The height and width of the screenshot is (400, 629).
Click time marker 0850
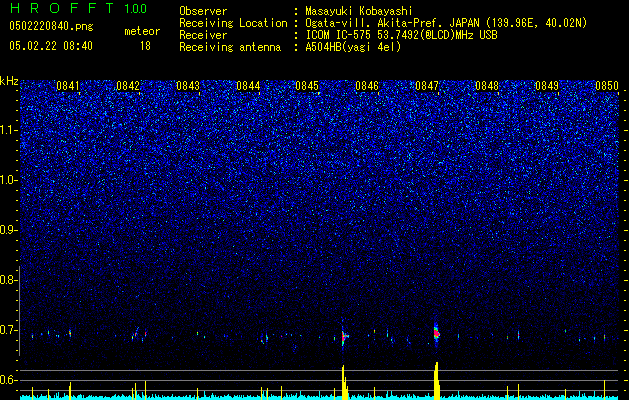607,86
